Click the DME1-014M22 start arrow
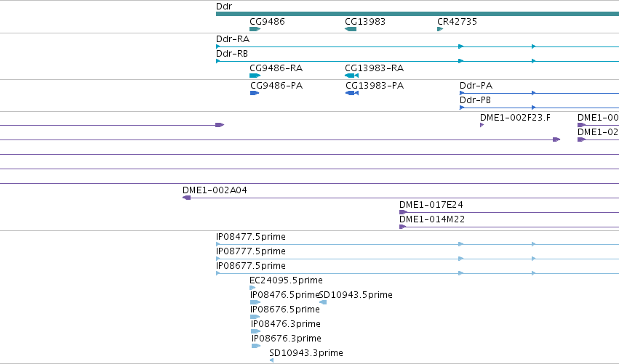This screenshot has width=619, height=364. 403,227
